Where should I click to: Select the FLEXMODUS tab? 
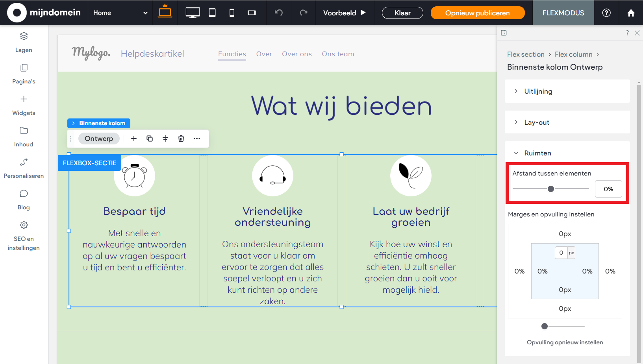pyautogui.click(x=563, y=13)
